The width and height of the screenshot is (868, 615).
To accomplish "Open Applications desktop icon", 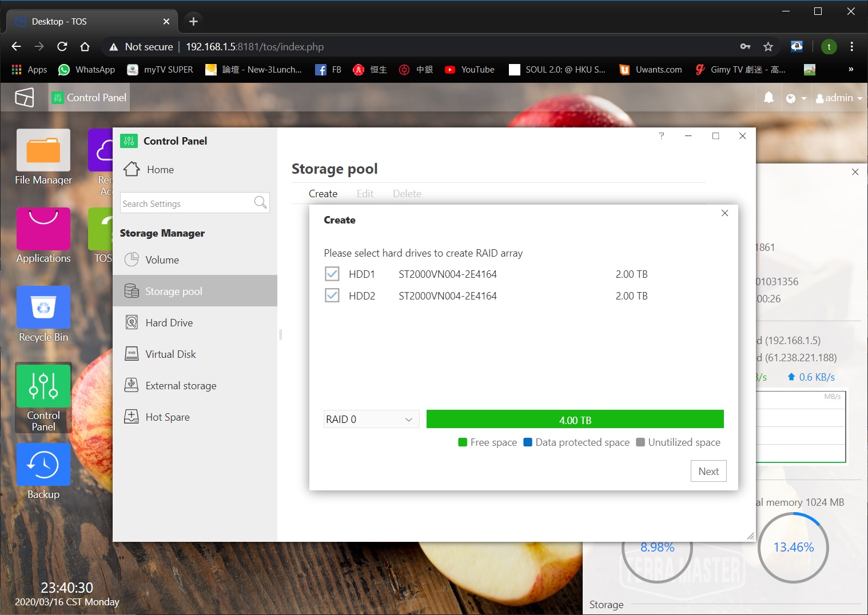I will [43, 229].
